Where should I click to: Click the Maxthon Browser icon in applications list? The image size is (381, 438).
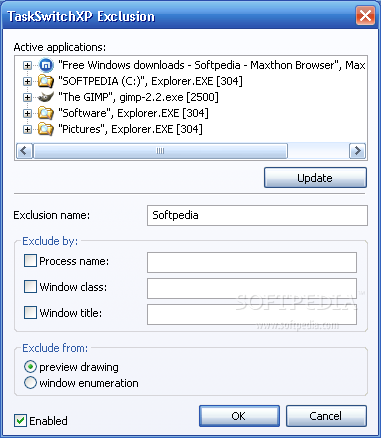pos(46,65)
